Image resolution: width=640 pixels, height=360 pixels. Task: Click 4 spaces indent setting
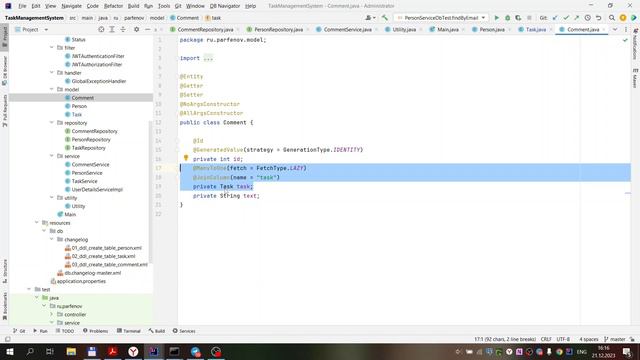589,339
